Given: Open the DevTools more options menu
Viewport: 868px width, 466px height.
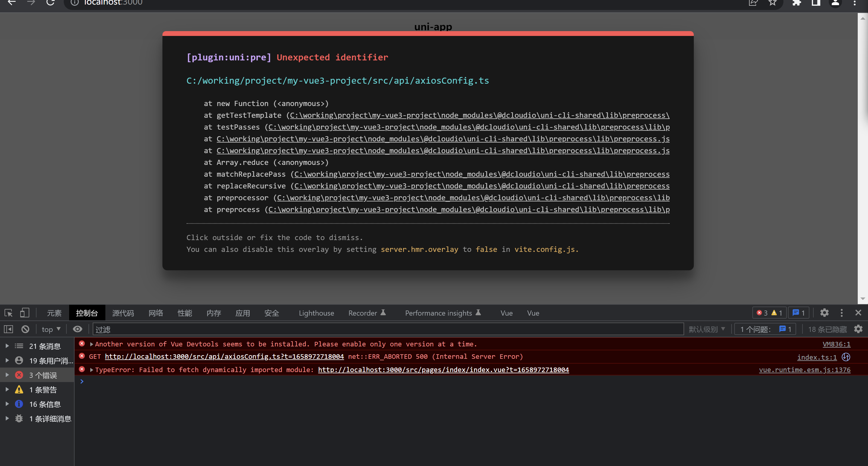Looking at the screenshot, I should [841, 313].
